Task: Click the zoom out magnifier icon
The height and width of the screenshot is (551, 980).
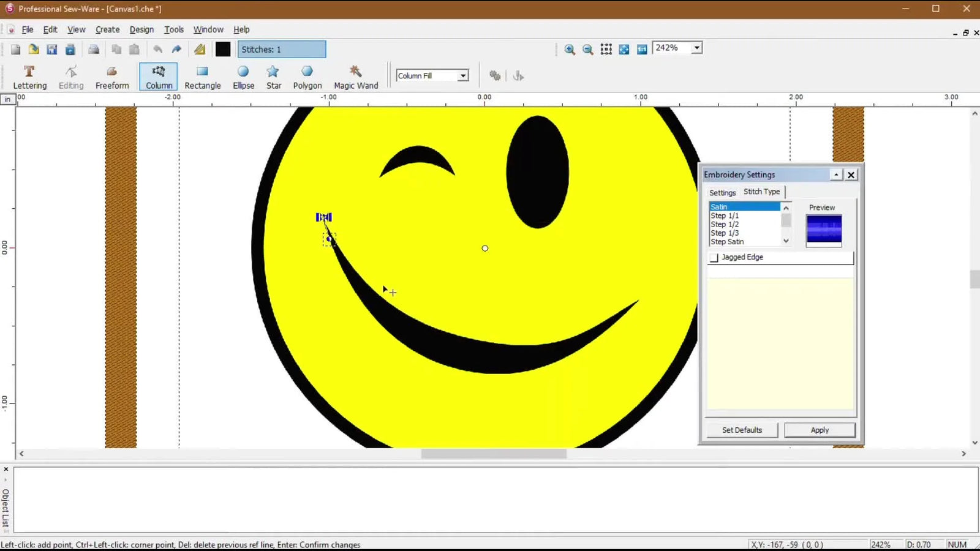Action: click(588, 50)
